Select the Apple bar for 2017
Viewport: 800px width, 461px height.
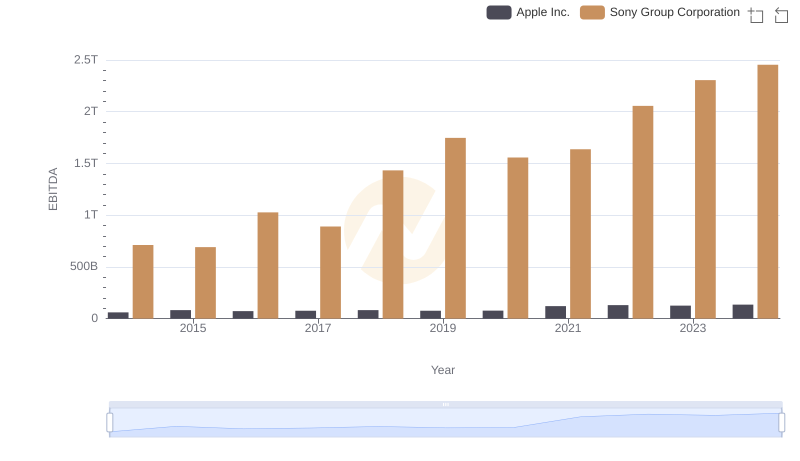click(305, 315)
